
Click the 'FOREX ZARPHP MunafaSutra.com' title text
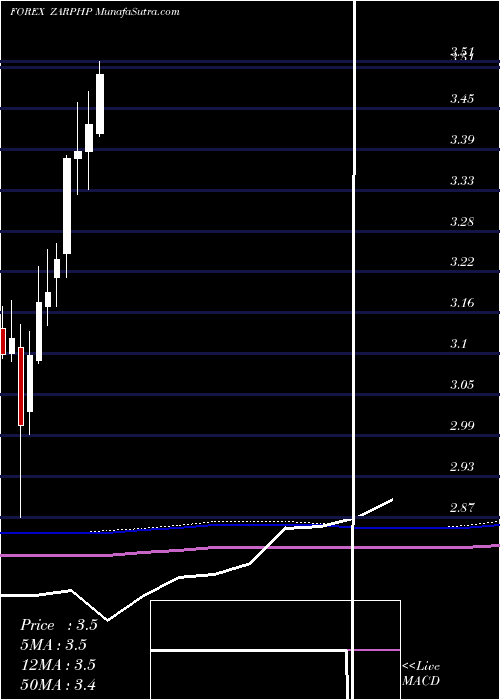click(95, 12)
